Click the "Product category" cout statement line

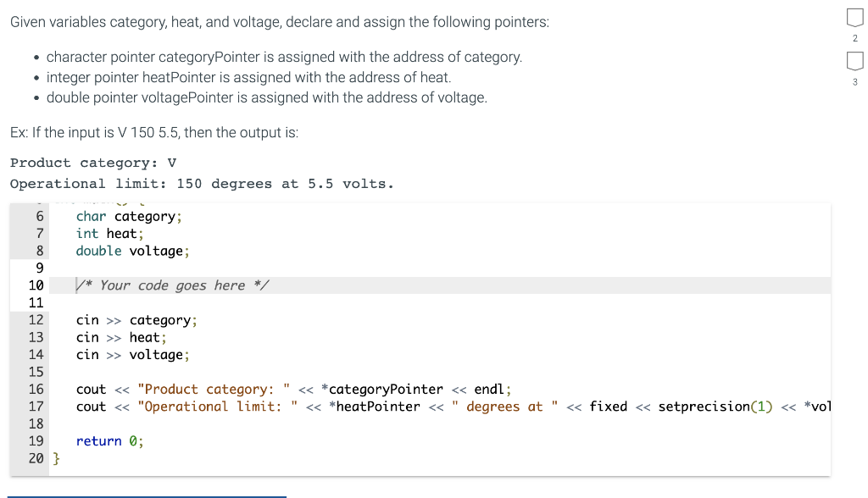coord(294,389)
